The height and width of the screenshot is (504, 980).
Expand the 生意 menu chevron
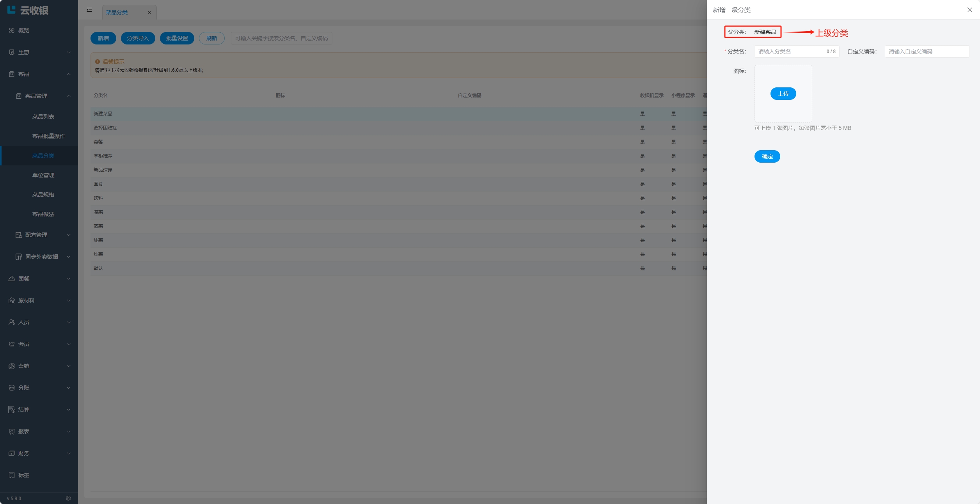(69, 52)
